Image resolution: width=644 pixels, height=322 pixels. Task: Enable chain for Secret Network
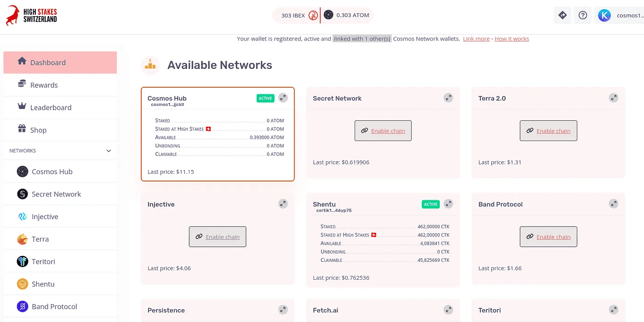point(383,131)
